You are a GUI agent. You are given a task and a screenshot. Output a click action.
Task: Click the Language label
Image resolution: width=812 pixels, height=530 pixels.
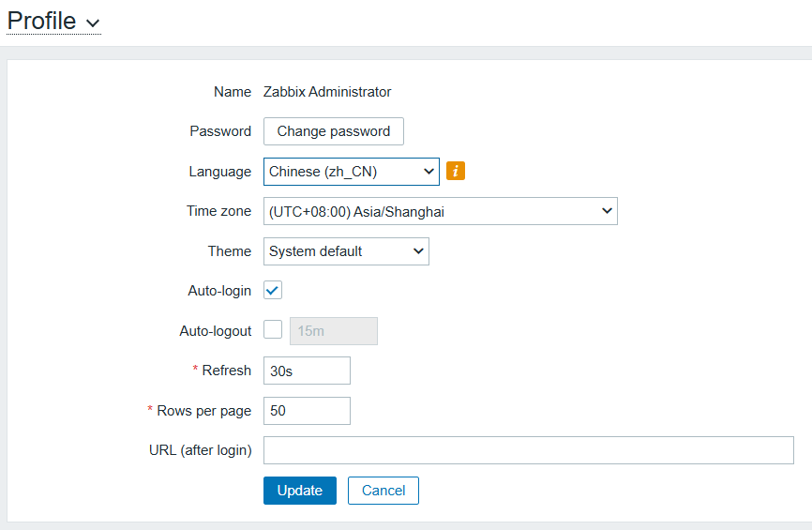point(220,172)
